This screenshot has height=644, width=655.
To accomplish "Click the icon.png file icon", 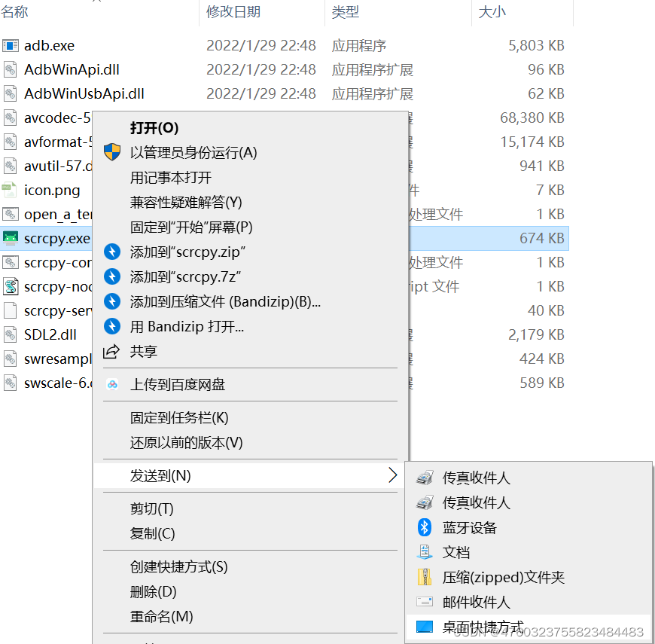I will [x=10, y=190].
